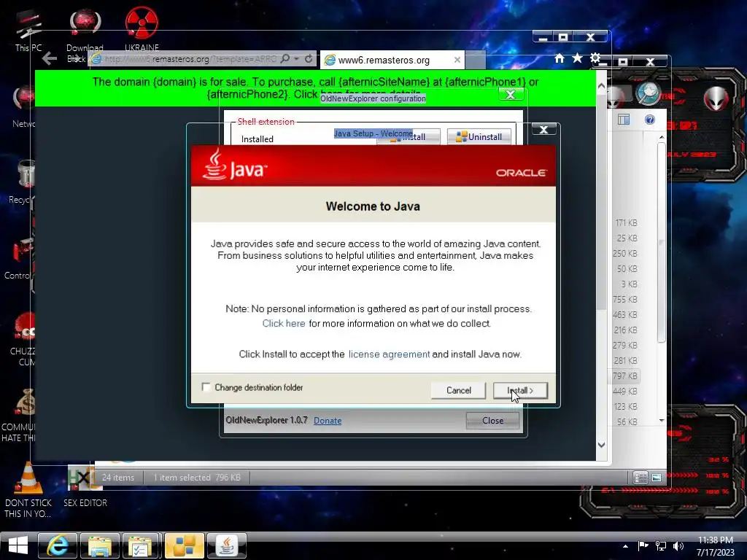Click the Internet Explorer Home icon

(x=560, y=58)
